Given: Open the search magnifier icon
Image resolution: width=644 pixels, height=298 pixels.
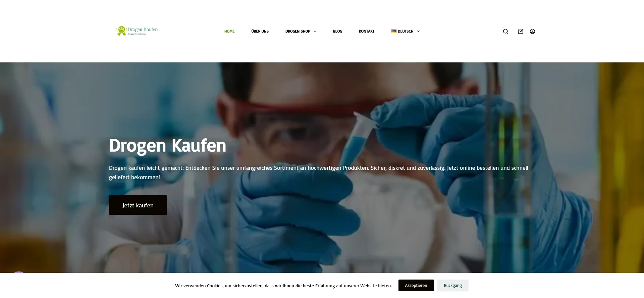Looking at the screenshot, I should click(x=505, y=31).
